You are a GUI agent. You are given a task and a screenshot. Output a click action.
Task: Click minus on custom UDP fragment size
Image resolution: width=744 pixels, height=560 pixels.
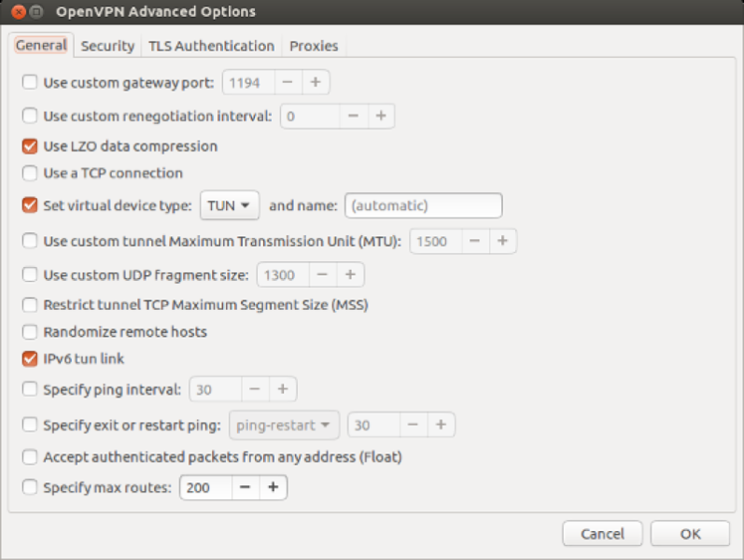pos(322,274)
